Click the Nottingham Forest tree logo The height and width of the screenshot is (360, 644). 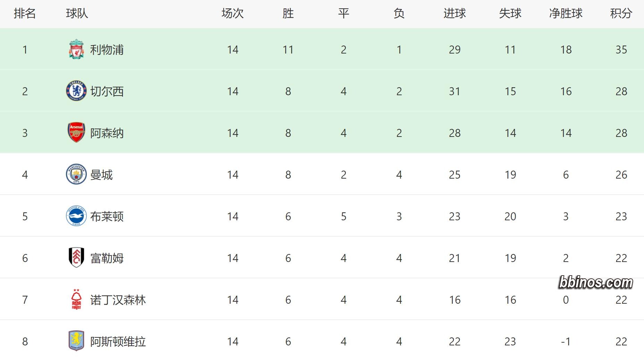click(x=76, y=299)
